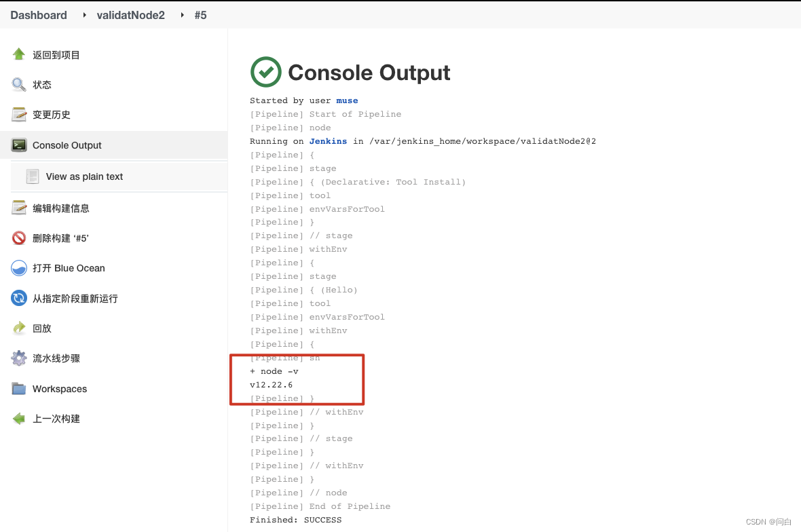The width and height of the screenshot is (801, 532).
Task: Click the 编辑构建信息 edit icon
Action: (18, 208)
